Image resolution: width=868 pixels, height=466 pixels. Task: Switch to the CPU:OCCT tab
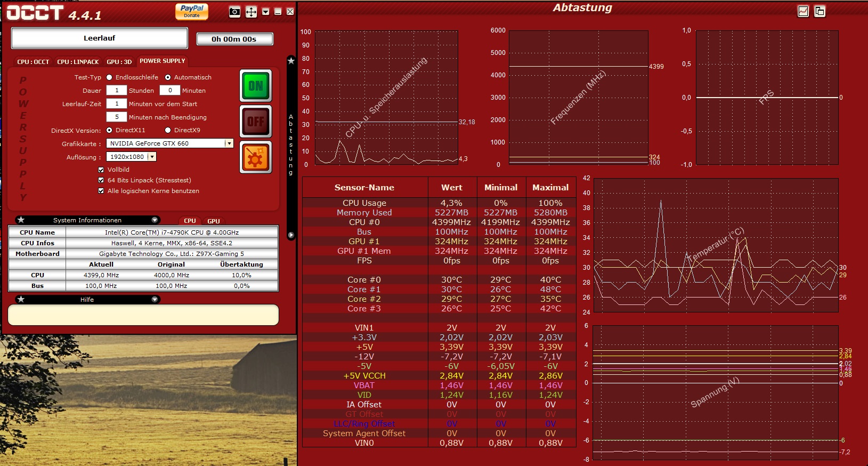[33, 62]
